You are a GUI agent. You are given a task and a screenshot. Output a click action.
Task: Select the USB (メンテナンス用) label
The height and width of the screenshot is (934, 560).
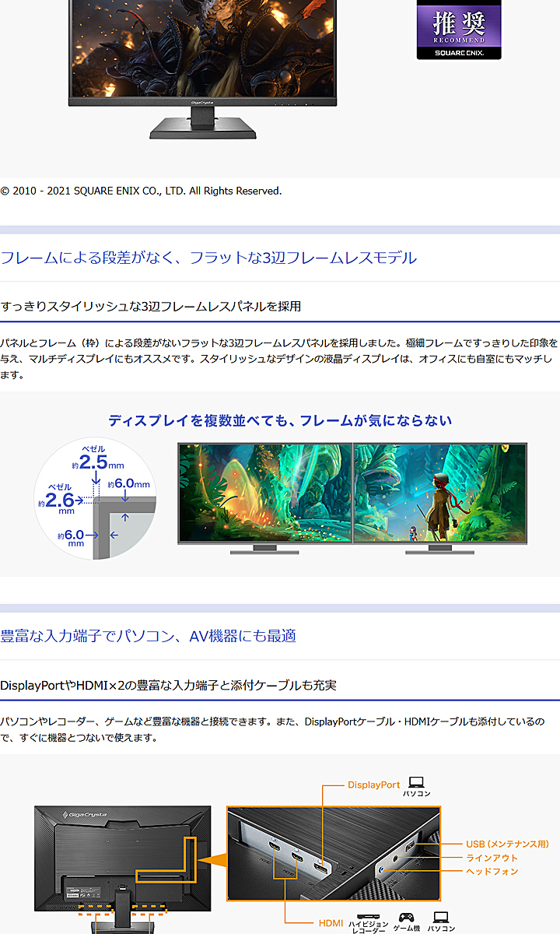(507, 844)
